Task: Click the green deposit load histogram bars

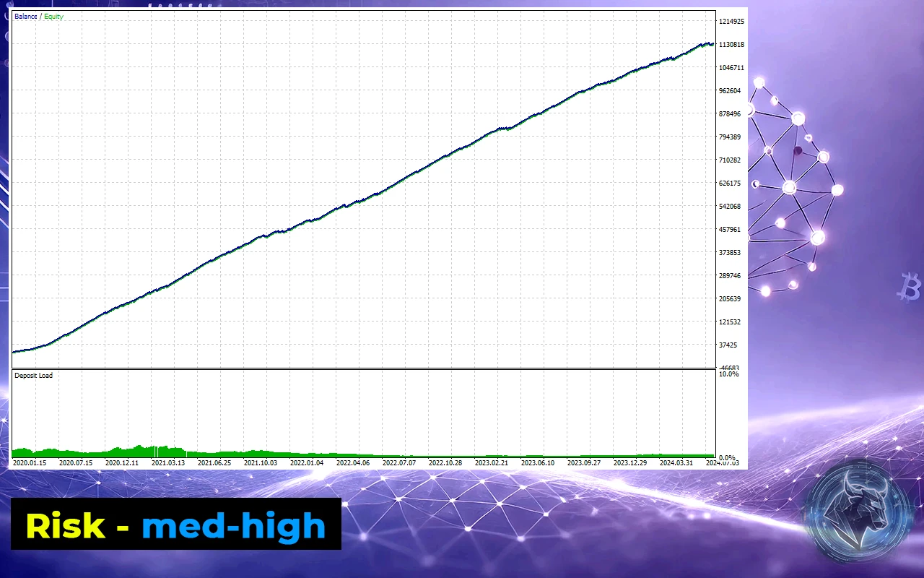Action: tap(144, 452)
